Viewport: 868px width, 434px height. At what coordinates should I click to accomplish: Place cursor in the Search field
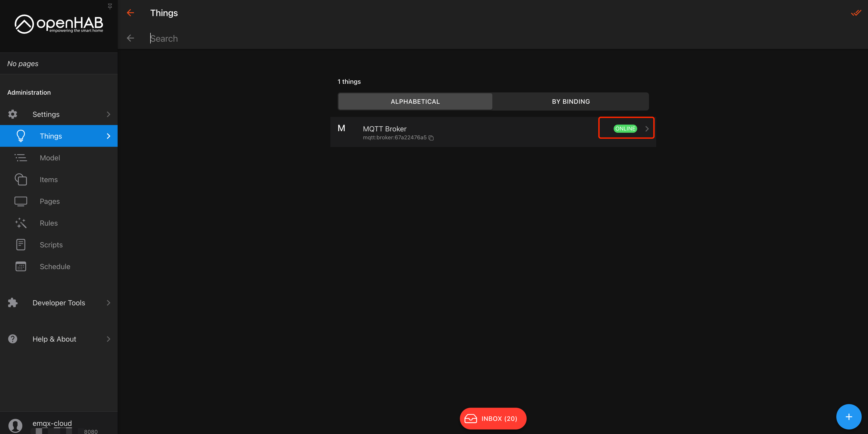236,38
